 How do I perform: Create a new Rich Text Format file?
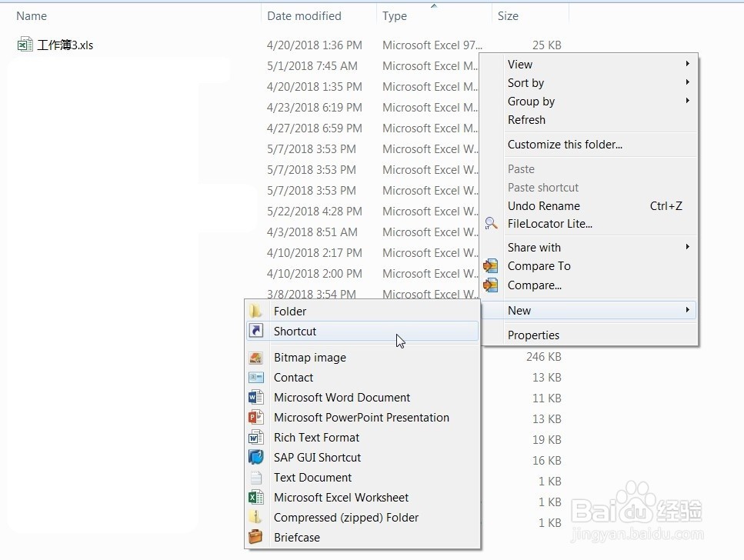tap(362, 437)
